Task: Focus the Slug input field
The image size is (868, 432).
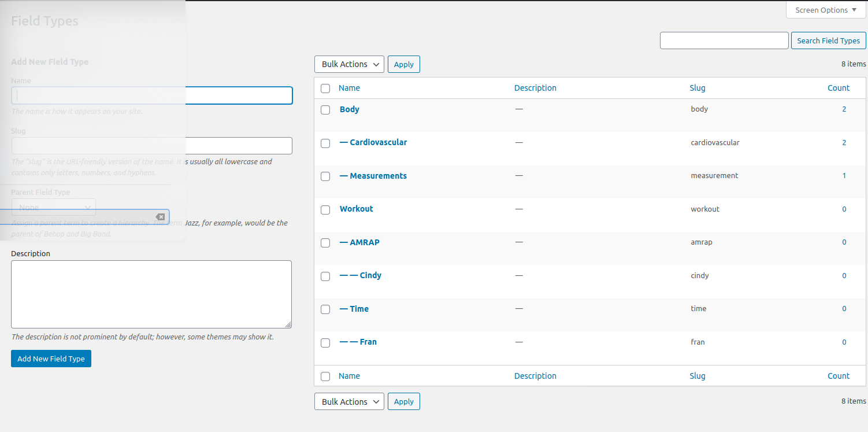Action: (151, 146)
